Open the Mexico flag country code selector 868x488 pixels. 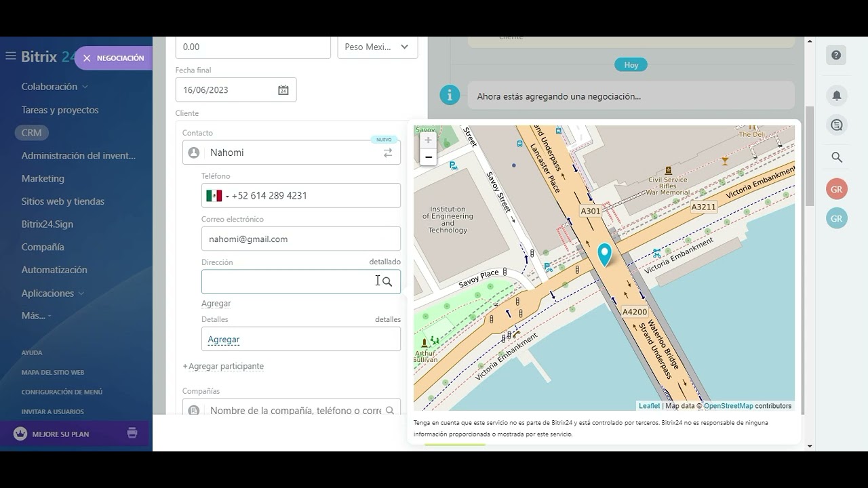click(218, 195)
